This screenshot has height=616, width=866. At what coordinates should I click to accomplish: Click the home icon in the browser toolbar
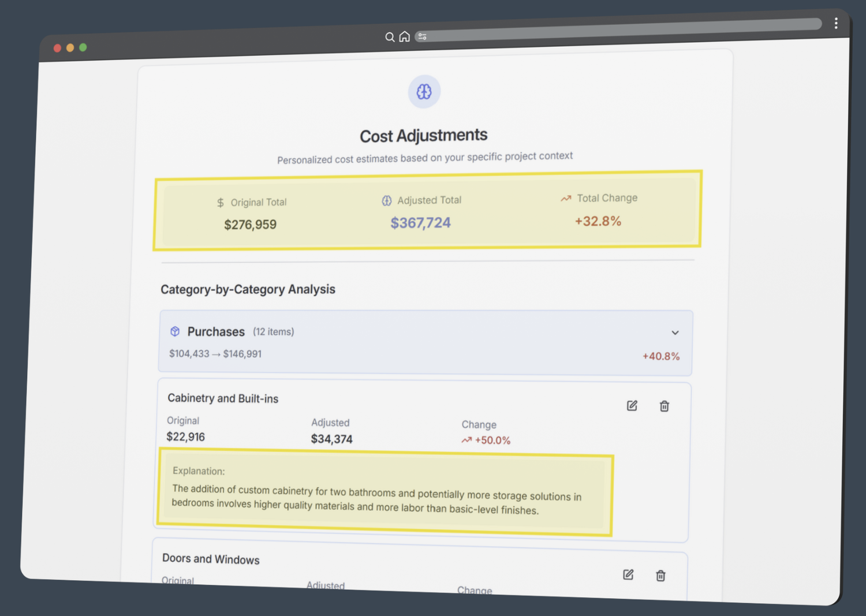pos(405,36)
